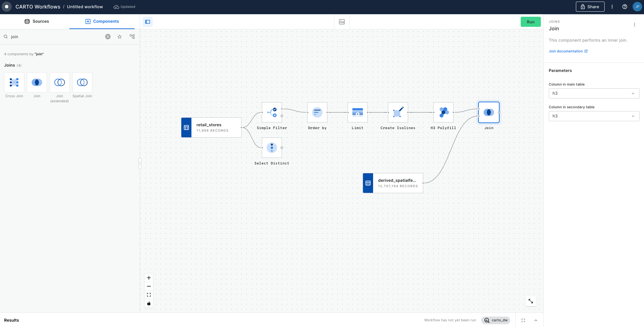
Task: Open the Column in main table dropdown
Action: (x=594, y=93)
